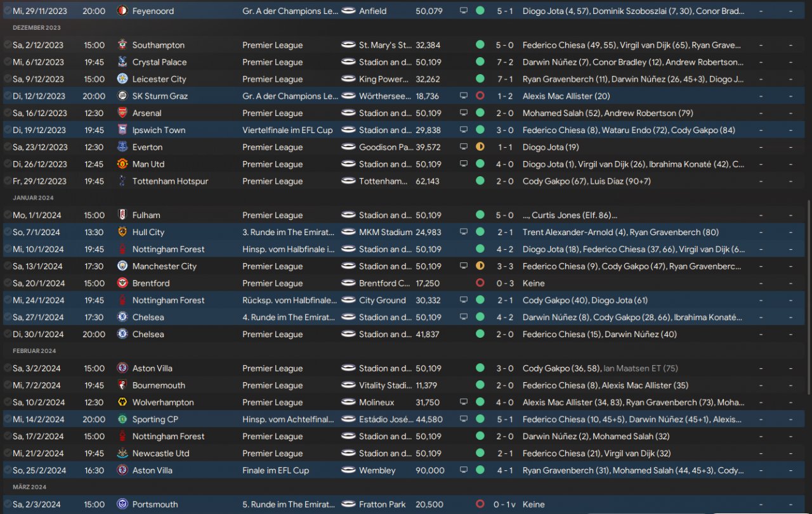Select the Bournemouth club crest

(122, 385)
